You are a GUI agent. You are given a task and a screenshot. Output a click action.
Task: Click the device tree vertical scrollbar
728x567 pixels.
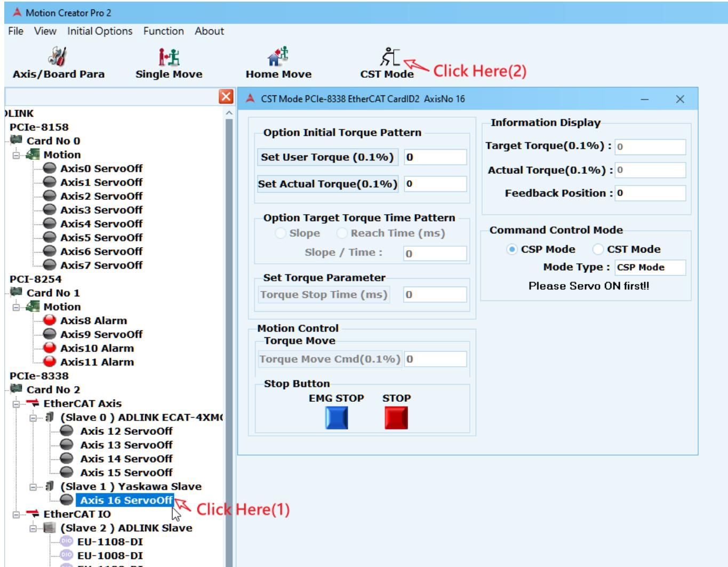229,341
